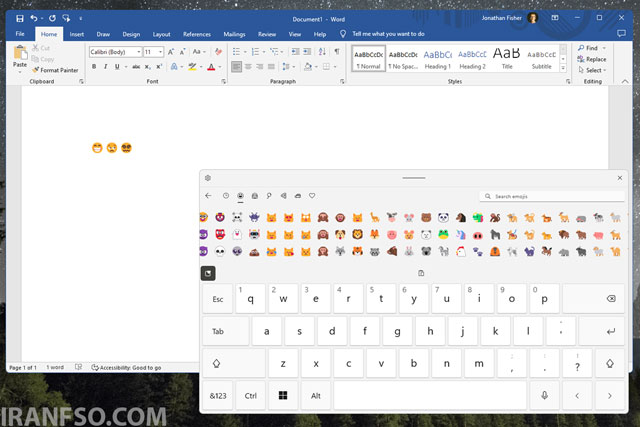Open the Paste button in Clipboard group
This screenshot has height=427, width=640.
click(20, 58)
